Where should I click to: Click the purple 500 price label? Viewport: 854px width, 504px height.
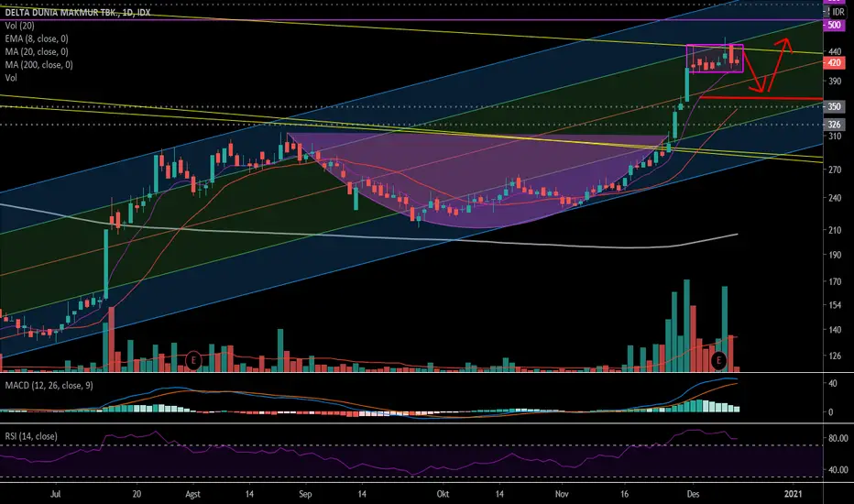[x=834, y=25]
